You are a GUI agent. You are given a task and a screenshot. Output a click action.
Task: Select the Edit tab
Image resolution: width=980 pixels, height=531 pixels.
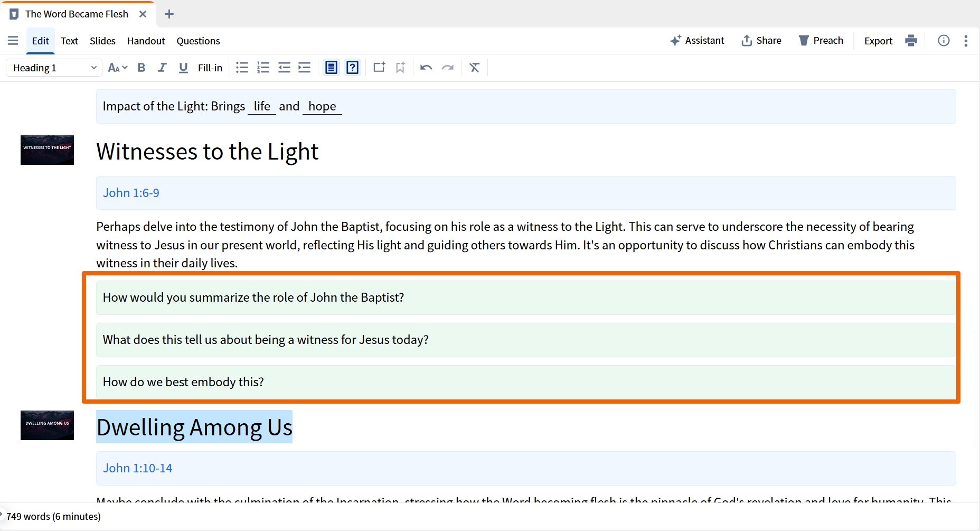coord(40,41)
